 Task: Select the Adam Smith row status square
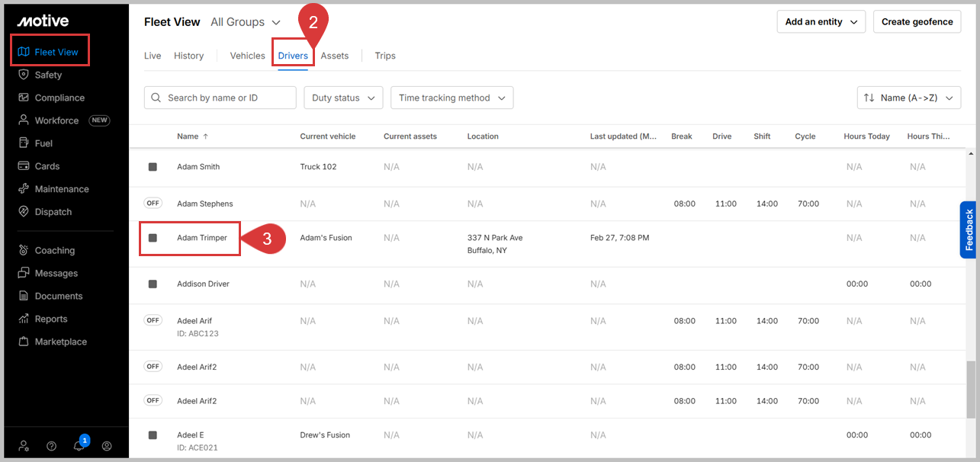click(x=153, y=167)
